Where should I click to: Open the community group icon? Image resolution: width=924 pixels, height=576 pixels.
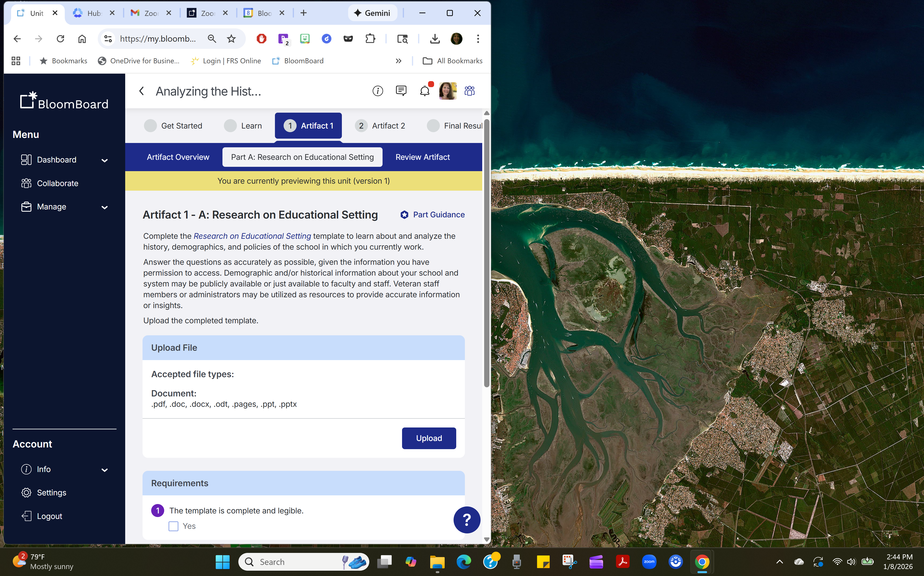(469, 91)
